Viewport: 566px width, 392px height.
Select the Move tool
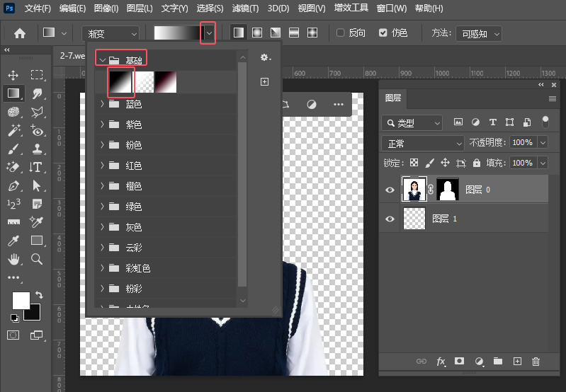coord(13,75)
